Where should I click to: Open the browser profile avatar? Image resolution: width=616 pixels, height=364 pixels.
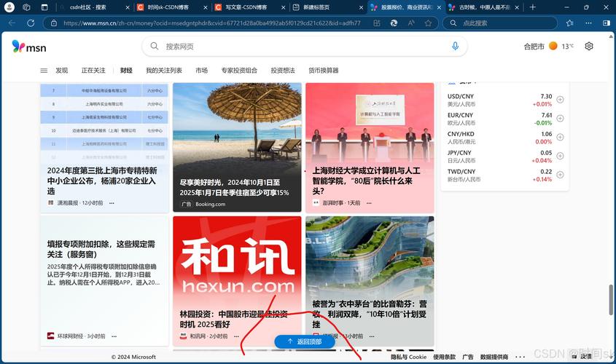click(x=9, y=7)
